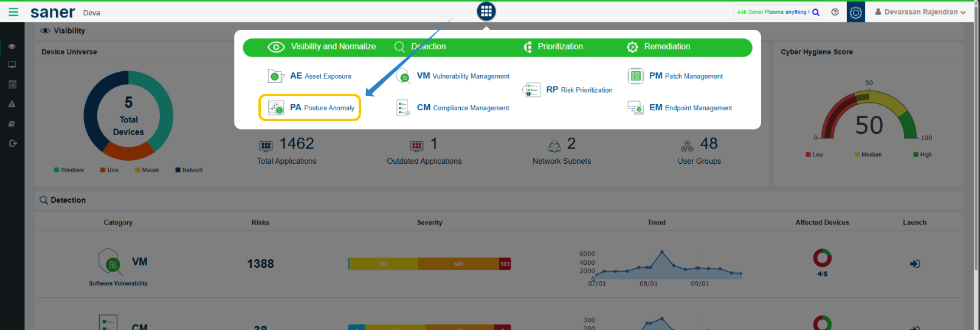Select Detection header in green bar
980x330 pixels.
tap(420, 47)
